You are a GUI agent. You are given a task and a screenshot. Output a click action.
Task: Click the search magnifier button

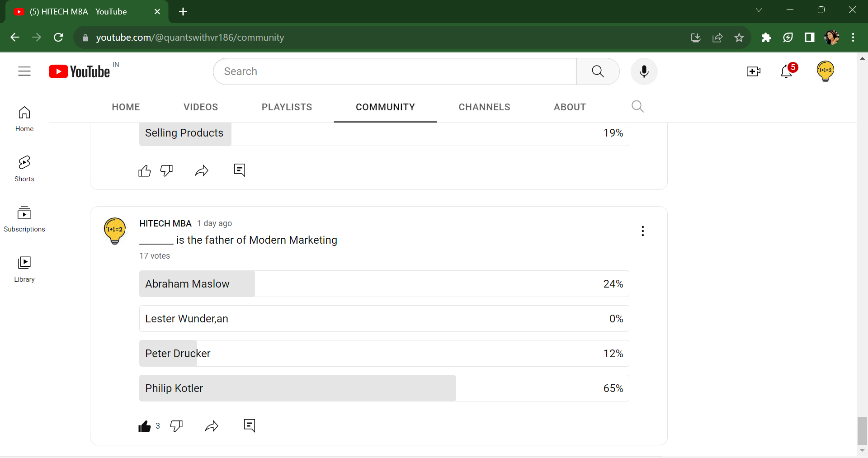[598, 71]
